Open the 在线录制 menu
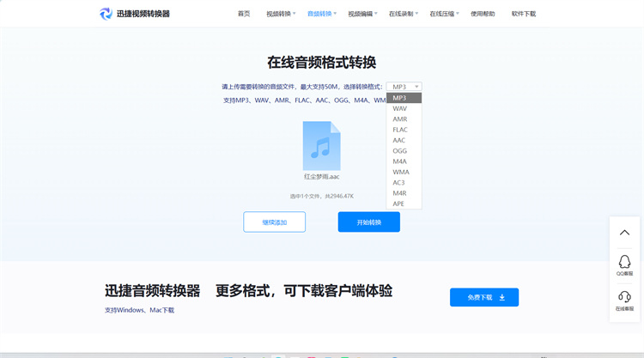This screenshot has width=644, height=358. pos(403,14)
